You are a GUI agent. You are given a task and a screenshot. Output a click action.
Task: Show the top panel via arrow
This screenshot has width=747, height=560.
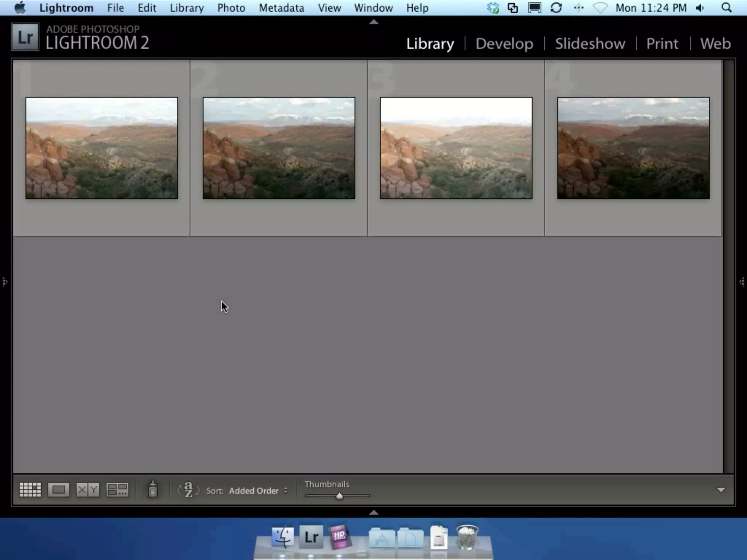[373, 22]
